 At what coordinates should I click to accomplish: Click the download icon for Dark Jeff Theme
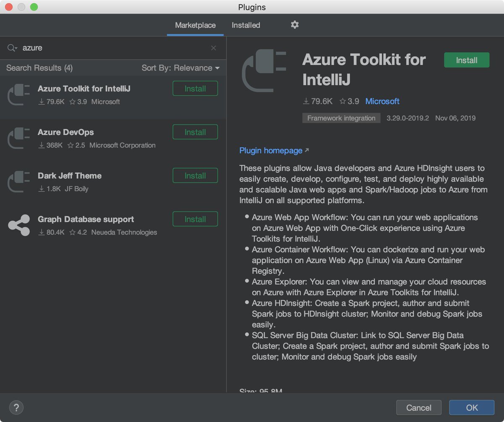[x=41, y=189]
